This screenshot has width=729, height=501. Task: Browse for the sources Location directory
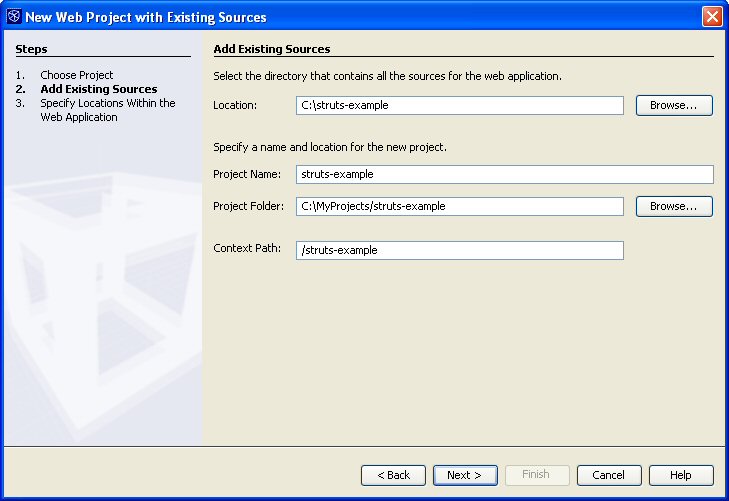tap(674, 105)
